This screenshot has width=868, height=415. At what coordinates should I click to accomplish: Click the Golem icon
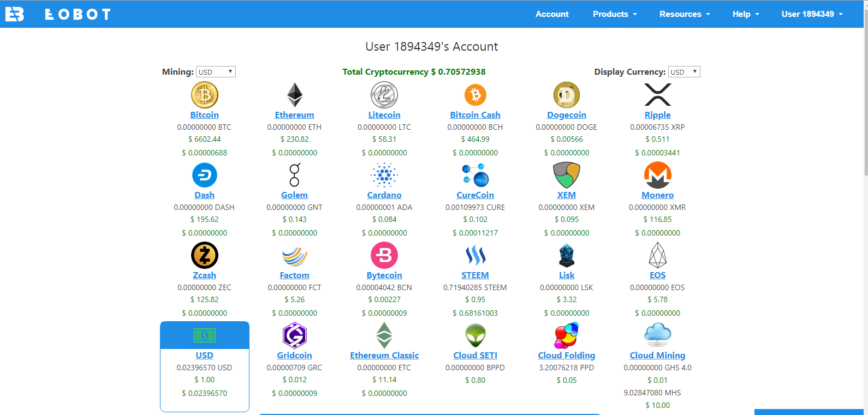[295, 175]
